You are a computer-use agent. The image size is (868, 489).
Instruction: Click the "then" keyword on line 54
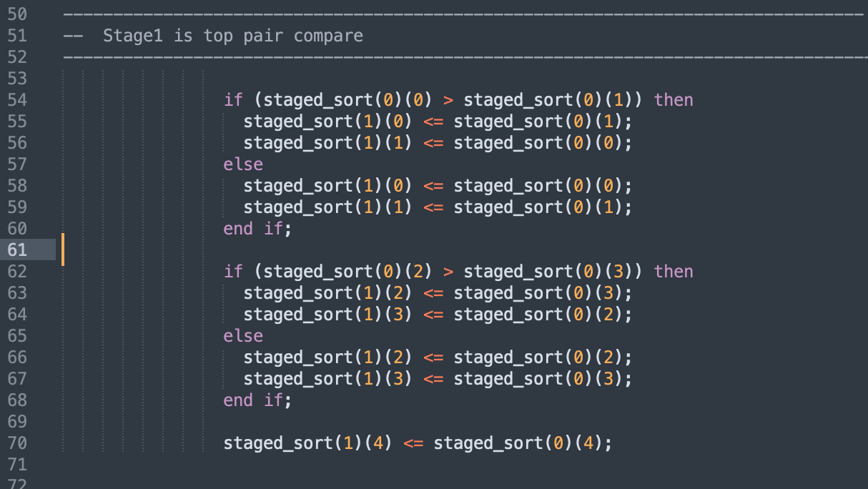point(674,100)
